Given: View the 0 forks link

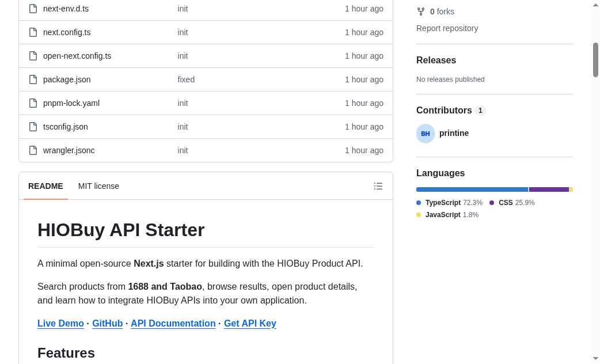Looking at the screenshot, I should click(442, 12).
